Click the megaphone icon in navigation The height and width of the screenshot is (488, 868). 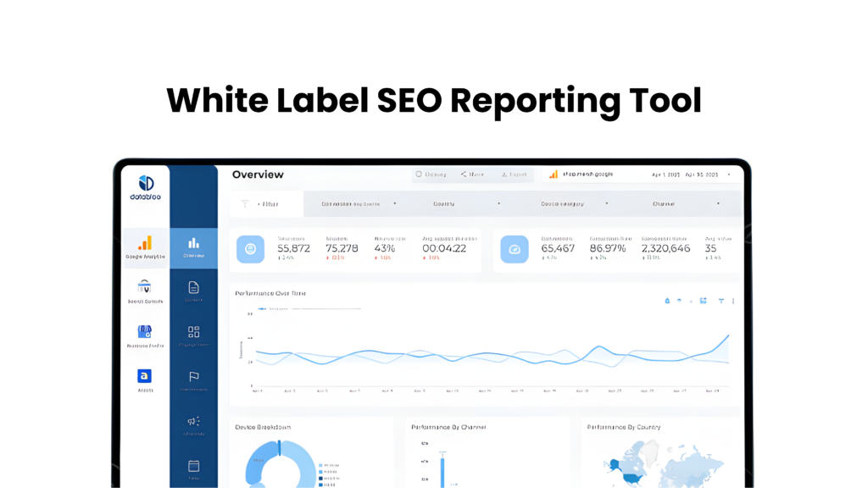pyautogui.click(x=193, y=421)
